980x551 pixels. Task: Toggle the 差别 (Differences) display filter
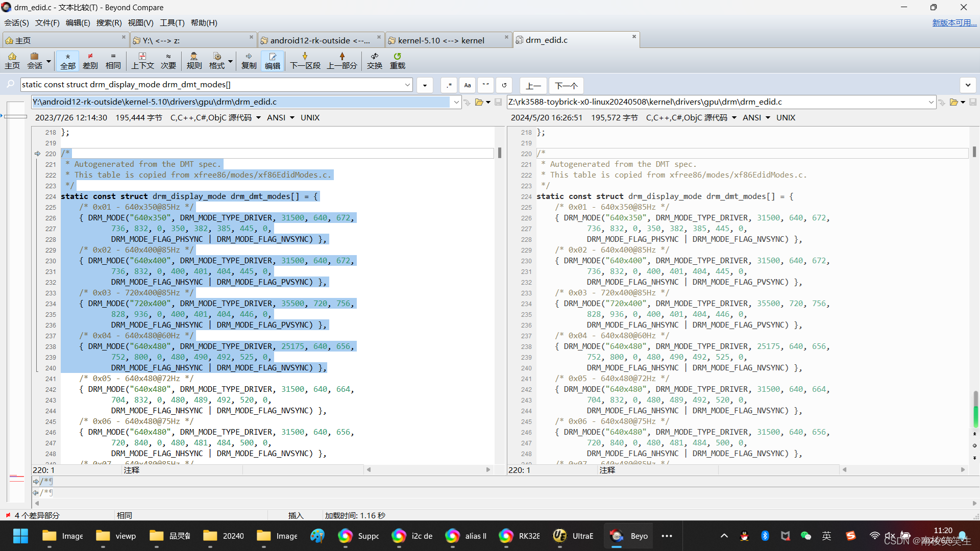[90, 61]
